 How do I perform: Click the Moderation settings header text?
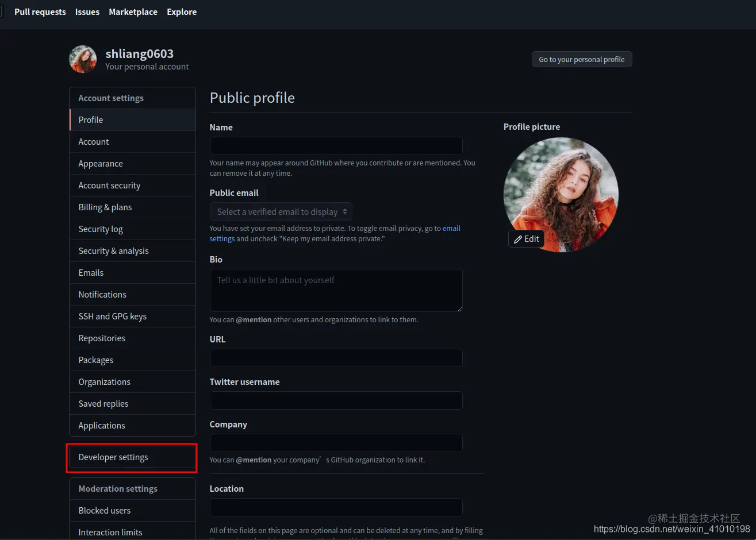[x=118, y=489]
